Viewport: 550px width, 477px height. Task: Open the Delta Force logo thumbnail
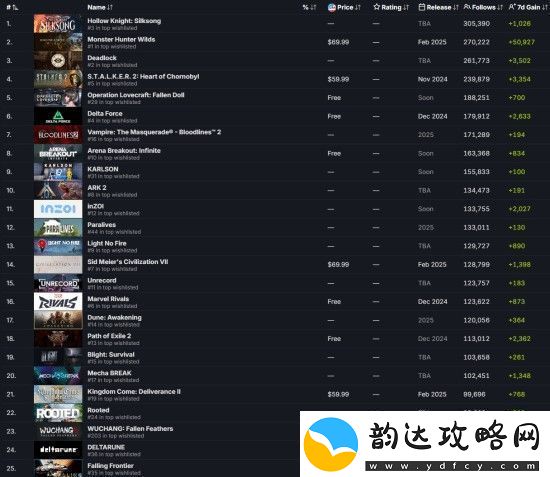click(58, 116)
